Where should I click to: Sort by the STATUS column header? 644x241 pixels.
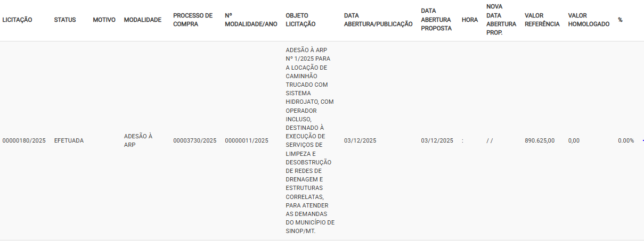pyautogui.click(x=65, y=20)
